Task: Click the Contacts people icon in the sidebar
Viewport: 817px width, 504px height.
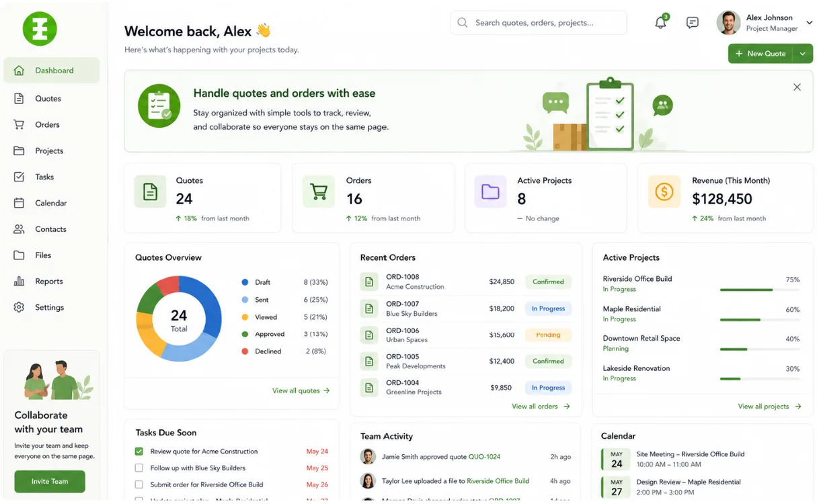Action: point(19,229)
